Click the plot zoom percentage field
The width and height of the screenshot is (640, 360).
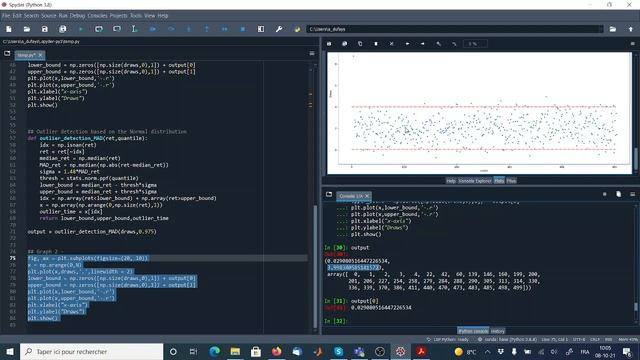tap(475, 44)
